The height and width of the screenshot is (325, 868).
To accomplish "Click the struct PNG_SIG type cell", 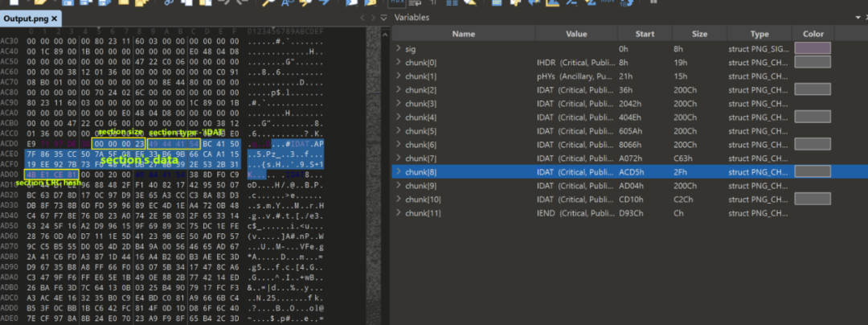I will pos(759,49).
